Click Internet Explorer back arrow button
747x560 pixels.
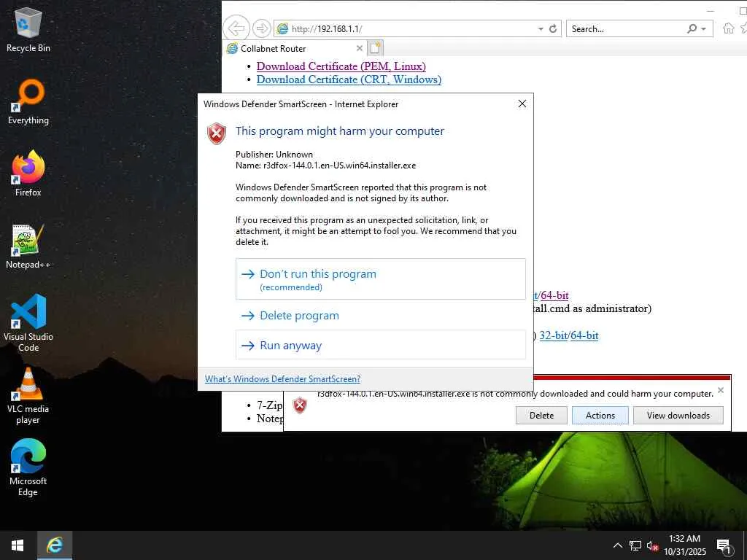tap(236, 28)
